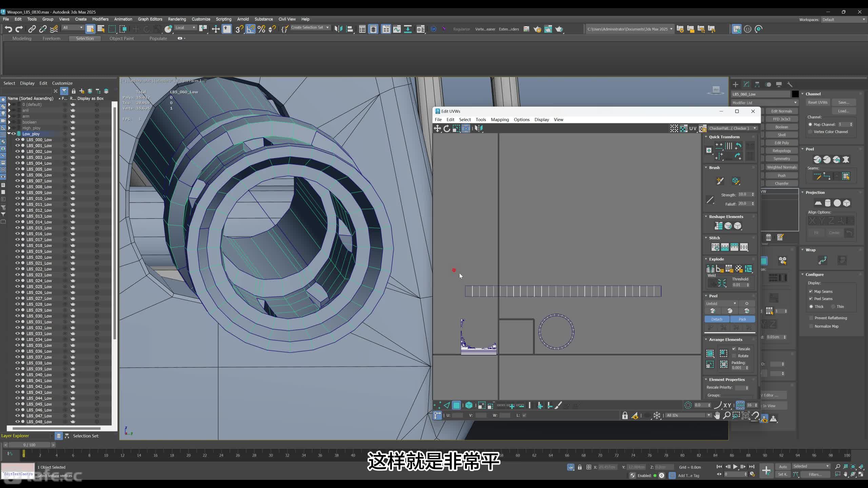868x488 pixels.
Task: Click object color swatch beside L85_060_Low
Action: (x=795, y=94)
